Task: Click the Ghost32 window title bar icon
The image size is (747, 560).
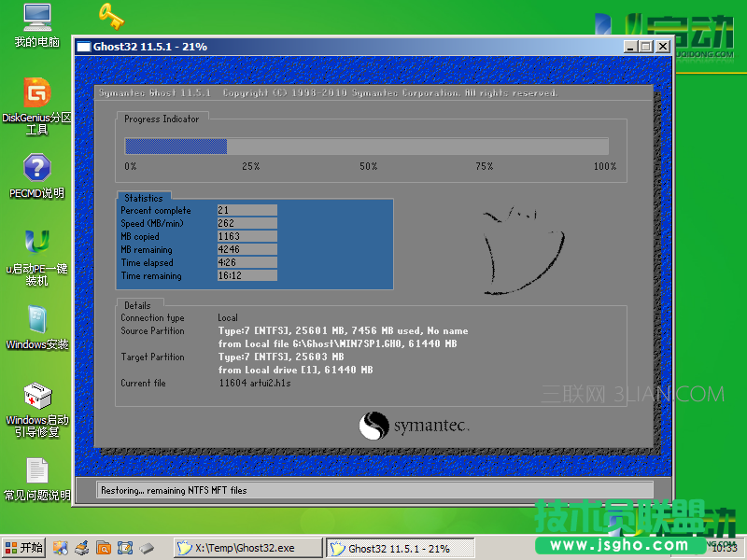Action: [x=84, y=47]
